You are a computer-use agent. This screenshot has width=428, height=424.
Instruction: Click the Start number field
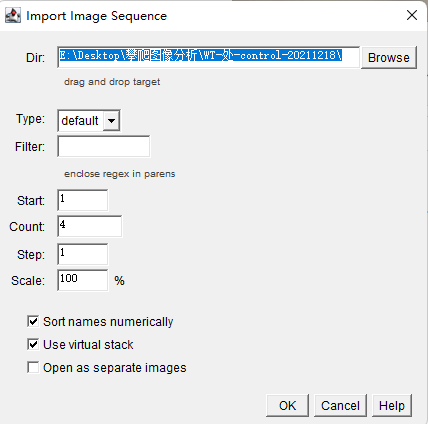(x=83, y=200)
